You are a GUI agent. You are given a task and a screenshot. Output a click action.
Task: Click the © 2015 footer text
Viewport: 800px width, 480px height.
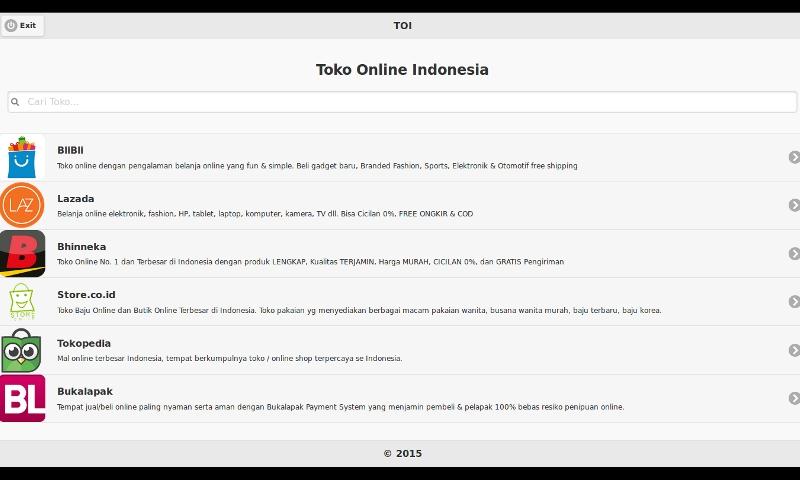pyautogui.click(x=403, y=453)
